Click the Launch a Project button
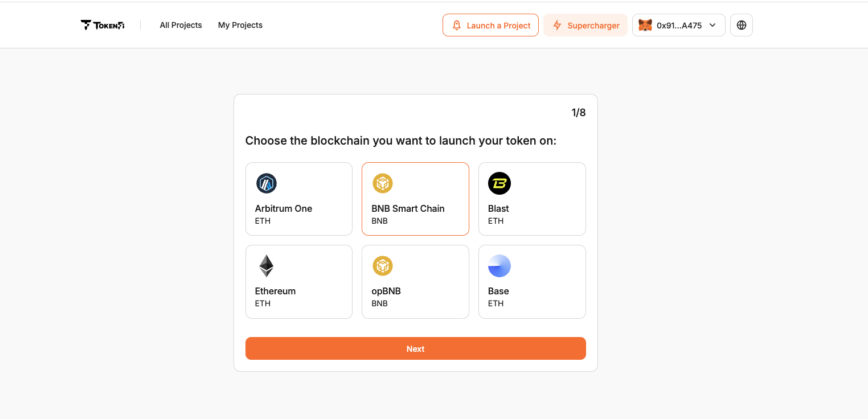Screen dimensions: 868x419 490,25
